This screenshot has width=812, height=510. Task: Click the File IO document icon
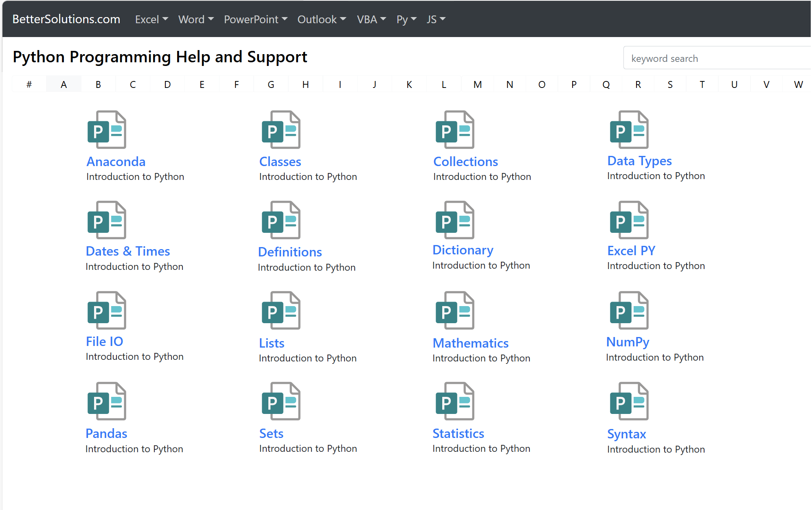tap(107, 310)
